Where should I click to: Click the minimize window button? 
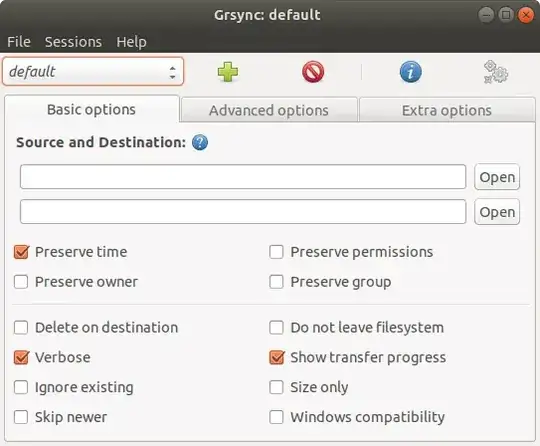click(x=486, y=15)
